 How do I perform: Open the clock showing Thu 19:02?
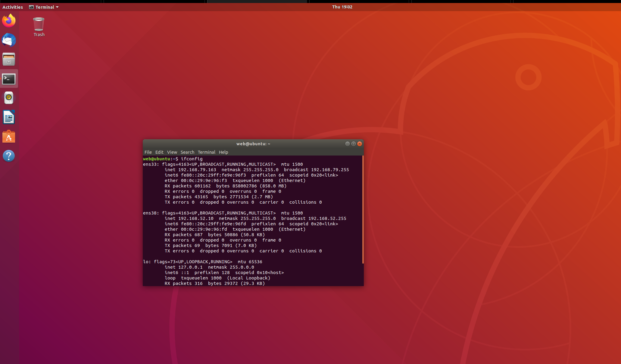[342, 7]
